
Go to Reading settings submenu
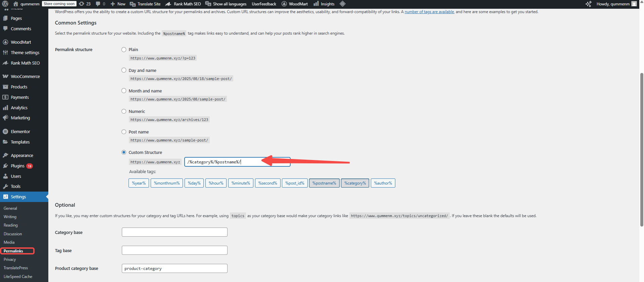[11, 225]
